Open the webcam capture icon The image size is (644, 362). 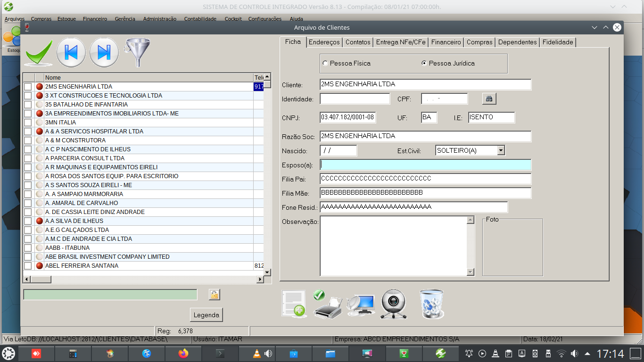click(x=393, y=304)
